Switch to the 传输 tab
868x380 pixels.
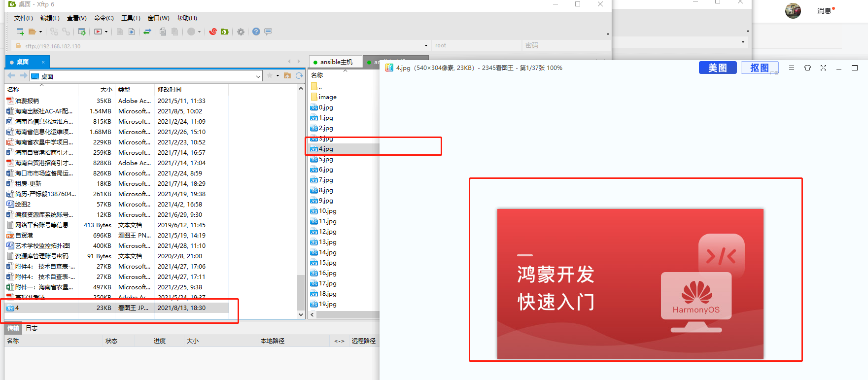13,328
